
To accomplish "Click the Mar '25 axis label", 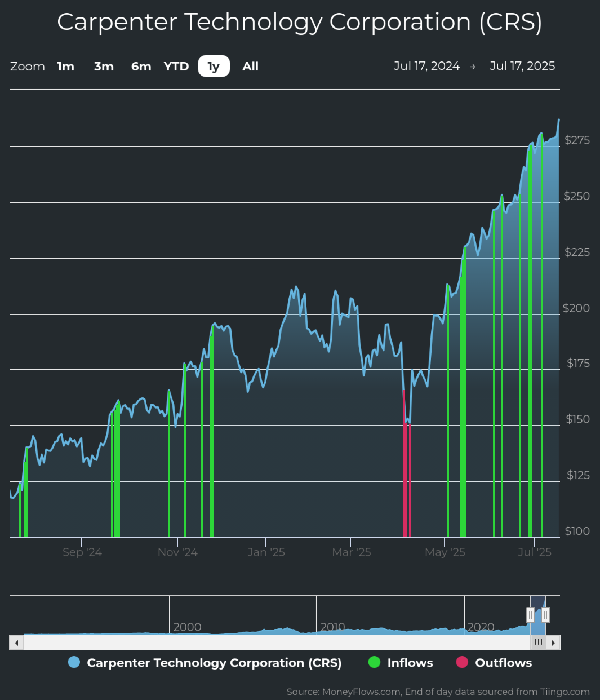I will 352,552.
